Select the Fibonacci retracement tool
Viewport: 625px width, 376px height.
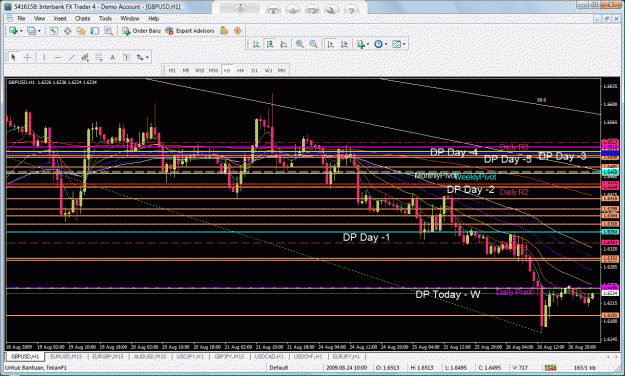click(98, 57)
